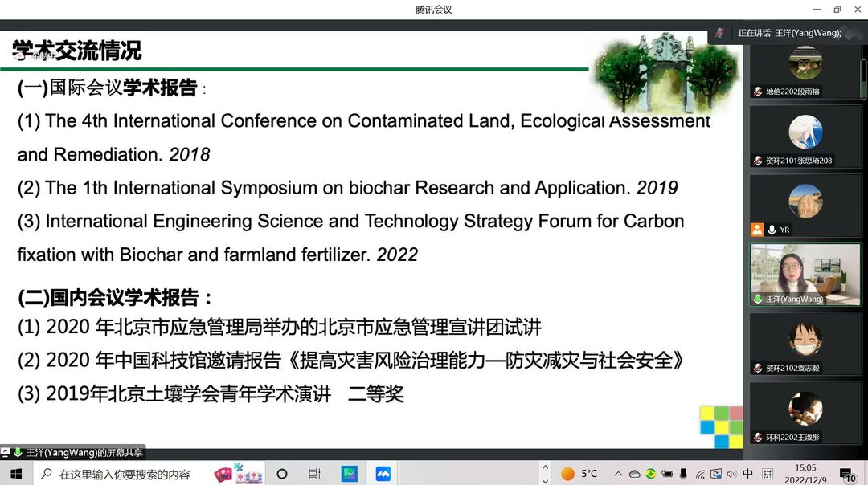Image resolution: width=868 pixels, height=485 pixels.
Task: Click the gate illustration on the slide
Action: click(x=666, y=72)
